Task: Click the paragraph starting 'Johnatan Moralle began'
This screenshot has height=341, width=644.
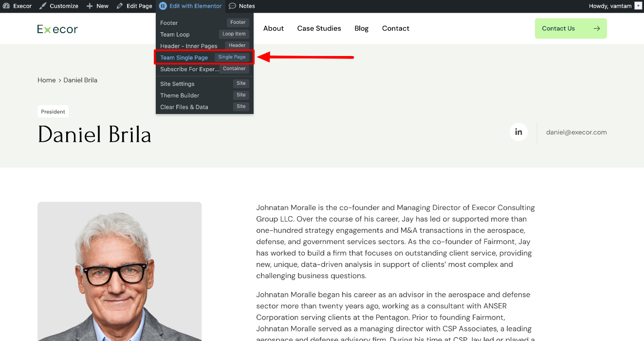Action: tap(396, 316)
